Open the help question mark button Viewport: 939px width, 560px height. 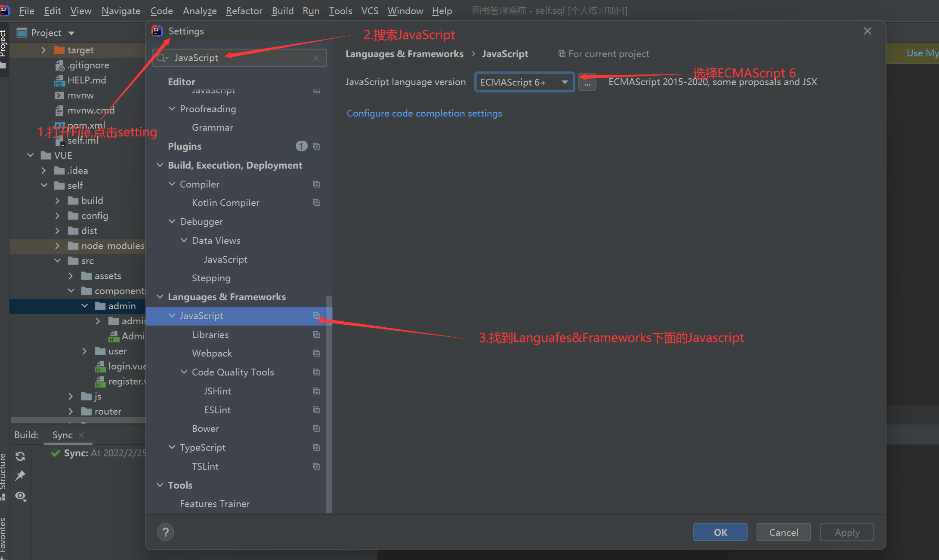click(x=166, y=532)
